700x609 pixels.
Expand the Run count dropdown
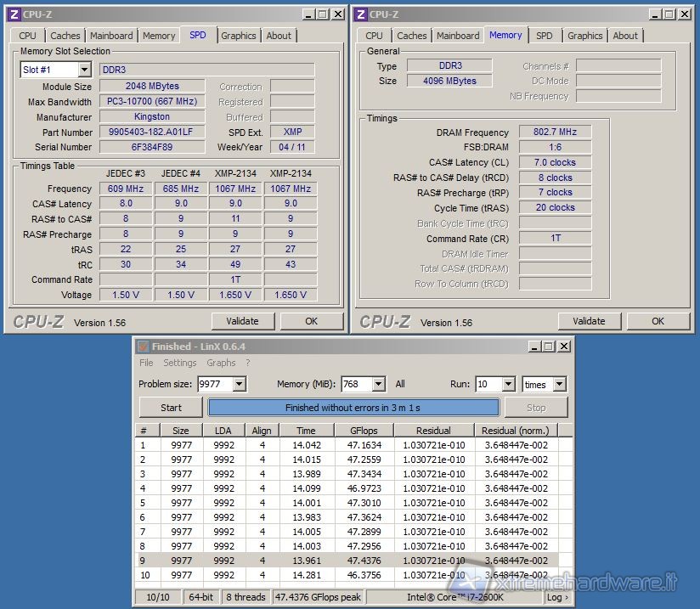click(507, 384)
